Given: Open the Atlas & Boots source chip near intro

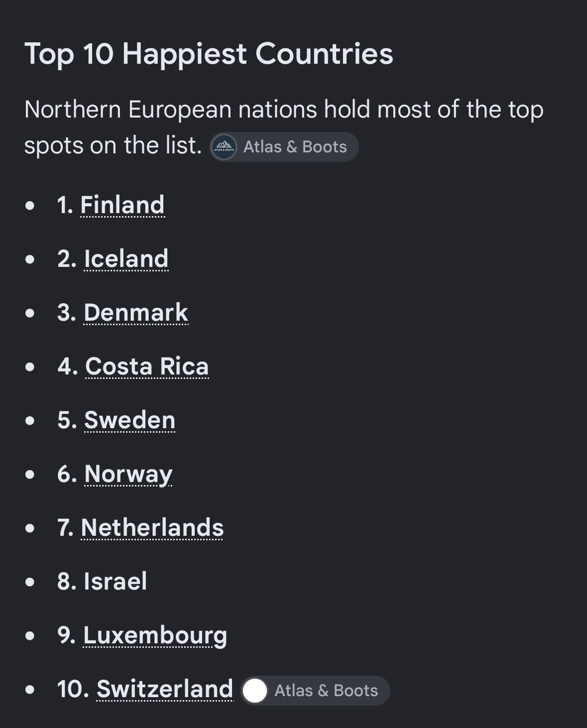Looking at the screenshot, I should pos(284,147).
